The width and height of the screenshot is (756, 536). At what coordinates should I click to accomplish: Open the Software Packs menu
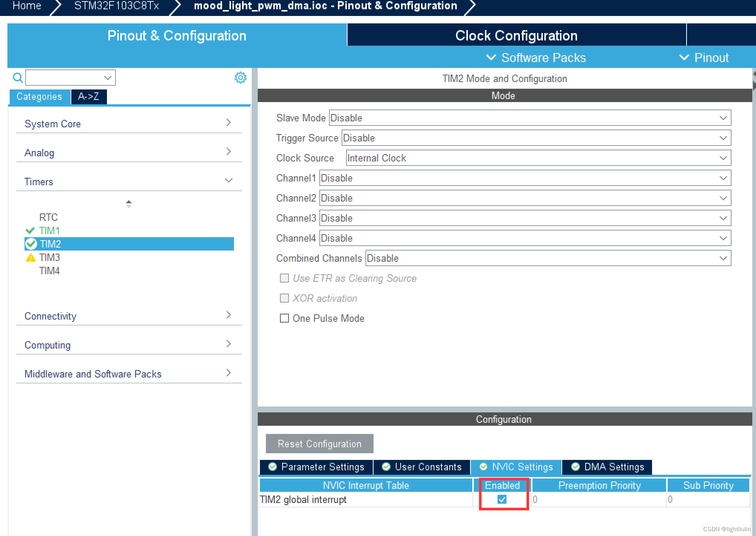[536, 58]
